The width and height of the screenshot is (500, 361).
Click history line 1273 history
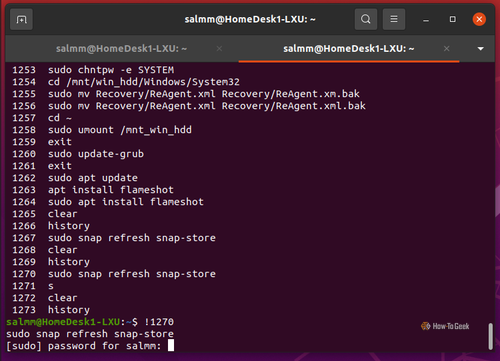point(51,310)
